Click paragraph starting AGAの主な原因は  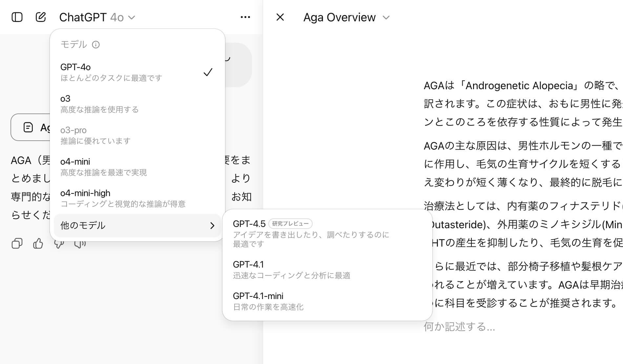pos(523,164)
